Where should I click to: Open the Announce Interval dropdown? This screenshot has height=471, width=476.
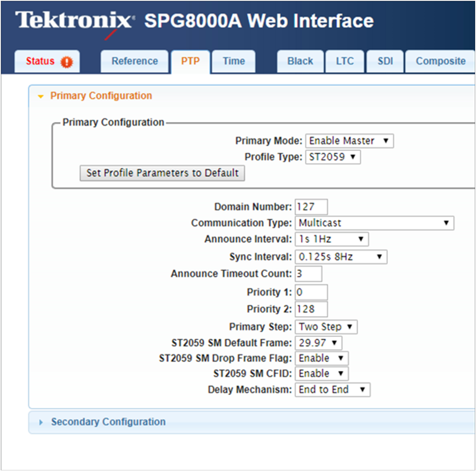(332, 239)
